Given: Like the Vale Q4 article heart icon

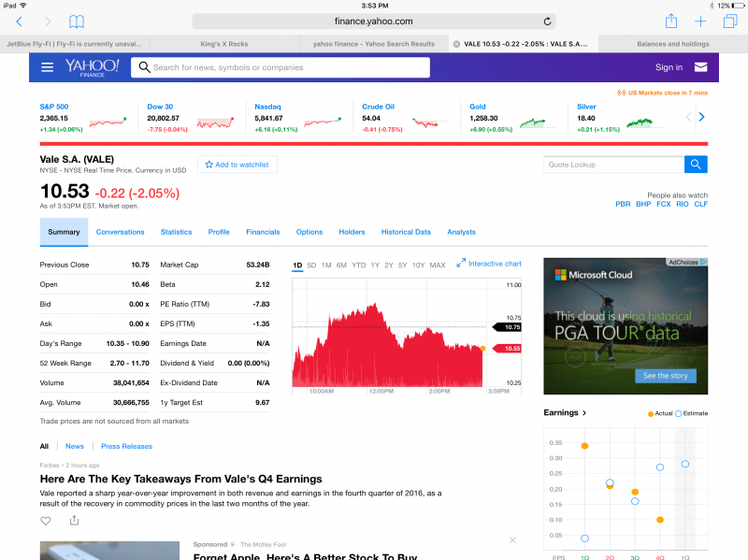Looking at the screenshot, I should pyautogui.click(x=46, y=521).
